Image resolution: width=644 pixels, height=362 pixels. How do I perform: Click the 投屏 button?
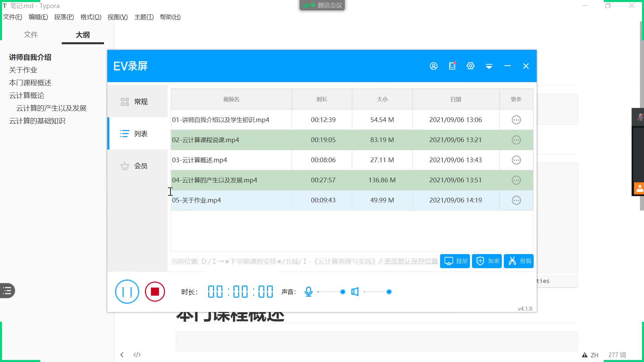455,261
